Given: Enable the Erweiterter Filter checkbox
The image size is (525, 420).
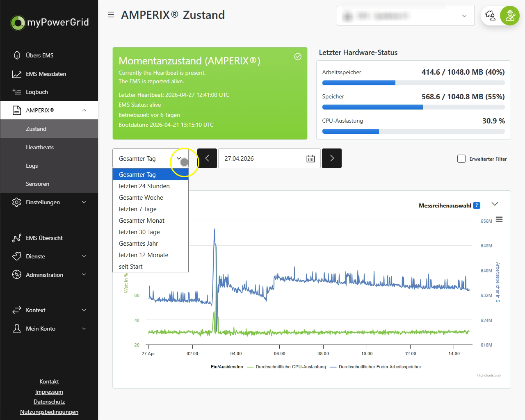Looking at the screenshot, I should click(461, 159).
